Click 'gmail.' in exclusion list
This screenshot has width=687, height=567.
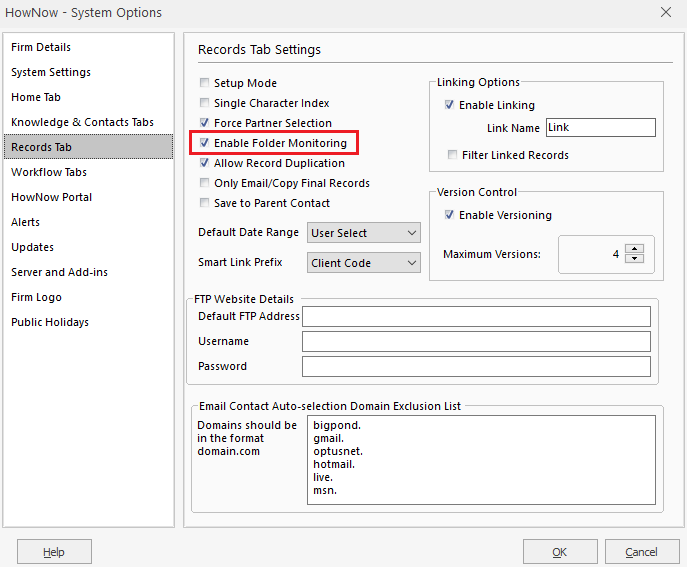click(x=329, y=438)
